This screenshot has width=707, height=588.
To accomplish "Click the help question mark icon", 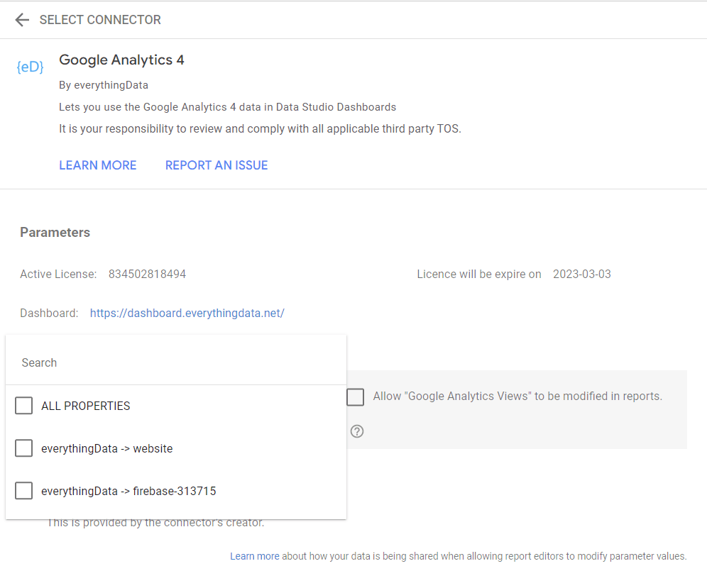I will (357, 431).
